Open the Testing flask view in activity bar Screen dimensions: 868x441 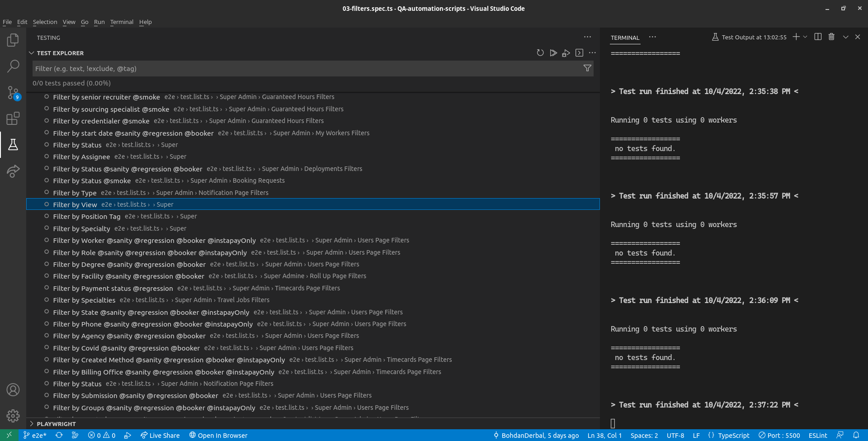pyautogui.click(x=13, y=145)
